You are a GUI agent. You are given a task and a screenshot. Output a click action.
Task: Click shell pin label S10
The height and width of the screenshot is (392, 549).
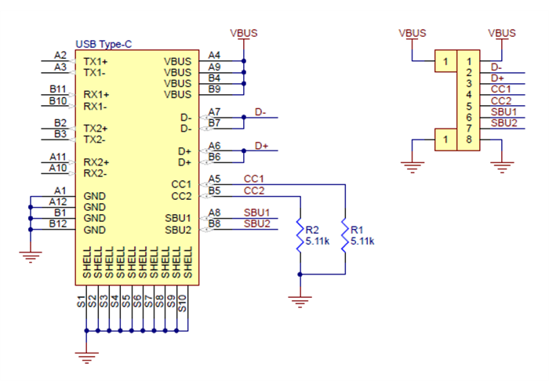pos(182,303)
